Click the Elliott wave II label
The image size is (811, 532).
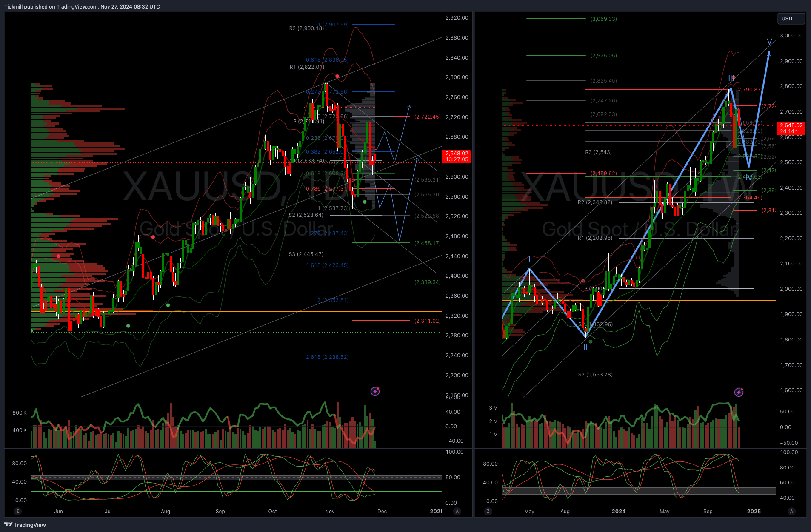coord(585,348)
